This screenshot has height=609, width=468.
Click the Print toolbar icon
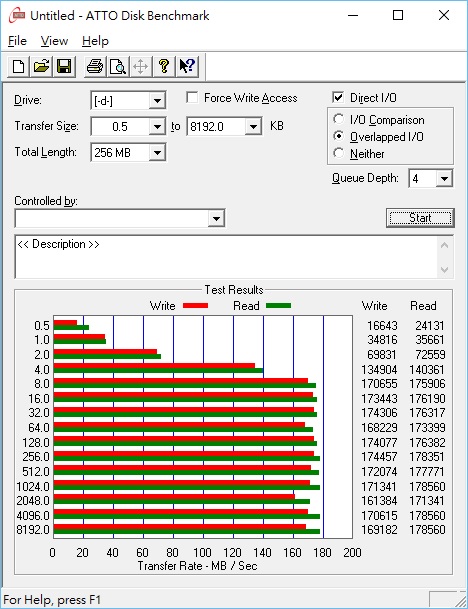point(95,66)
